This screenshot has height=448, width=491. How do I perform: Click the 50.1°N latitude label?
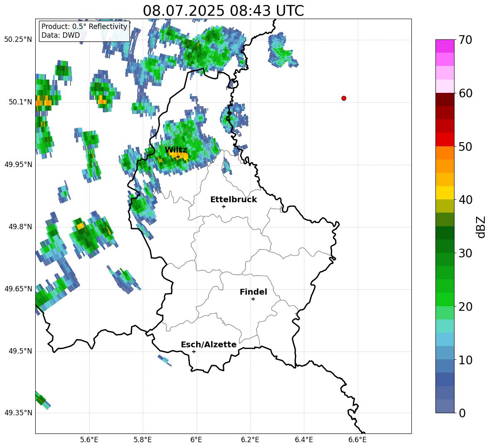pos(20,102)
